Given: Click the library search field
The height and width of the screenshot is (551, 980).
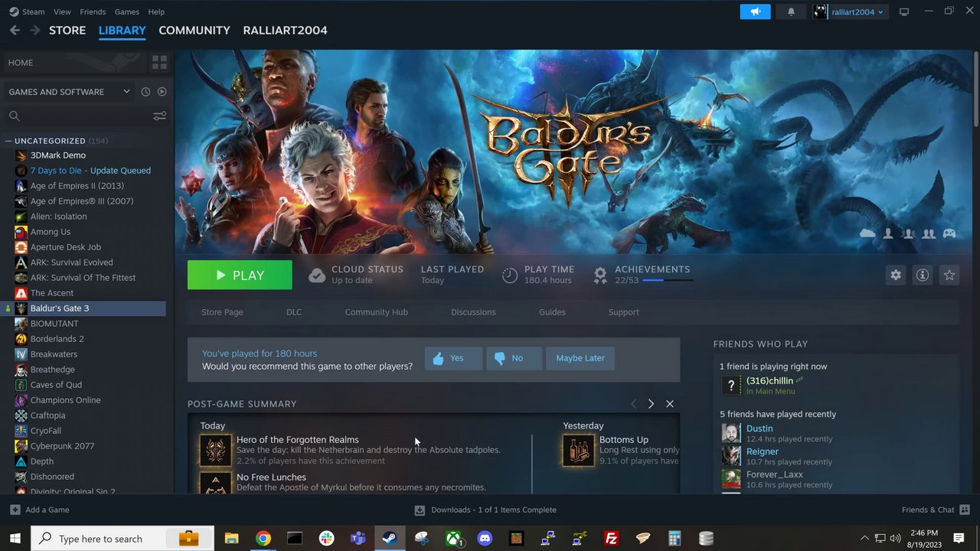Looking at the screenshot, I should coord(80,116).
